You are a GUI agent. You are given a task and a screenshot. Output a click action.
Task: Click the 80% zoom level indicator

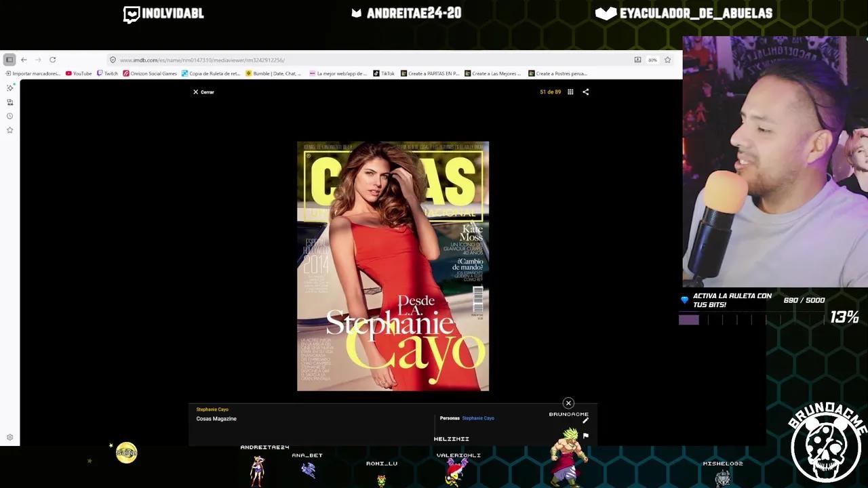pyautogui.click(x=652, y=60)
